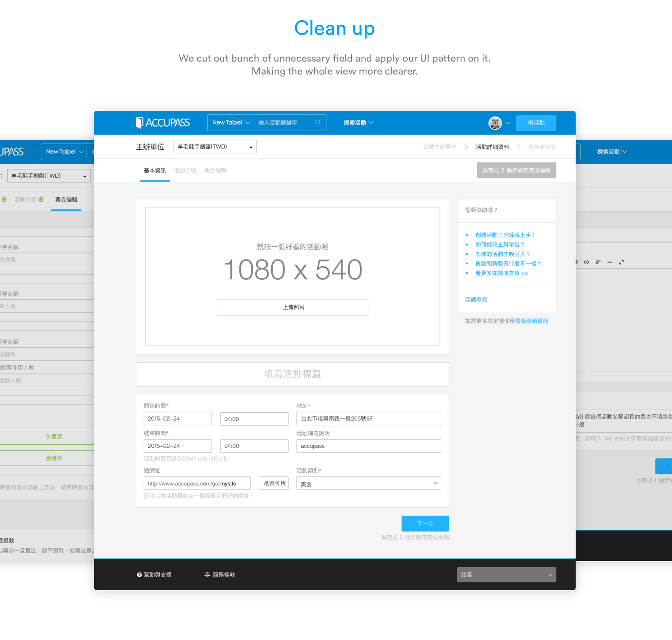Click the 上傳照片 upload button

[x=292, y=308]
